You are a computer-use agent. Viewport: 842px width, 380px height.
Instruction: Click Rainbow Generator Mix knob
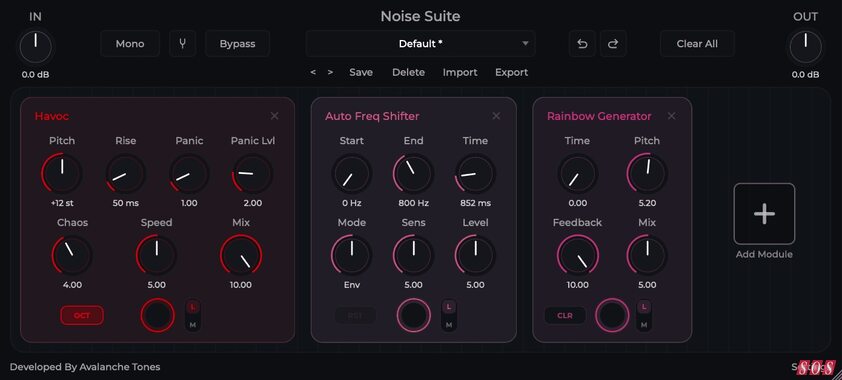[x=647, y=255]
